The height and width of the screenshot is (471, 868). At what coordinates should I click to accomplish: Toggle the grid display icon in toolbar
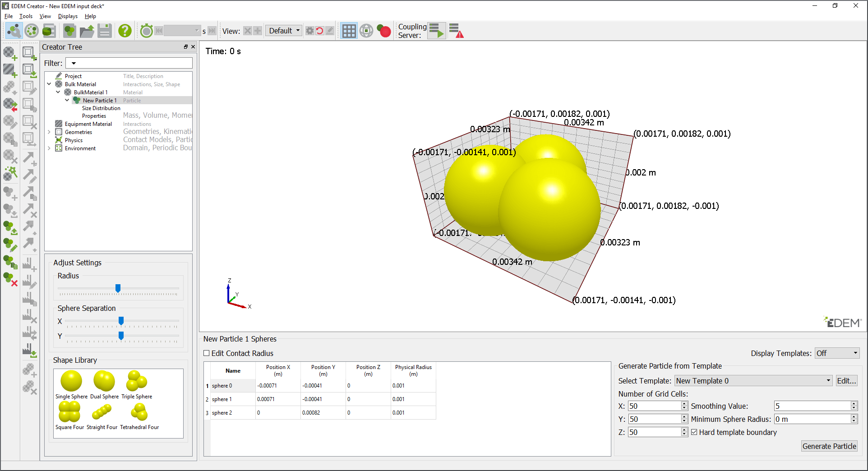349,31
